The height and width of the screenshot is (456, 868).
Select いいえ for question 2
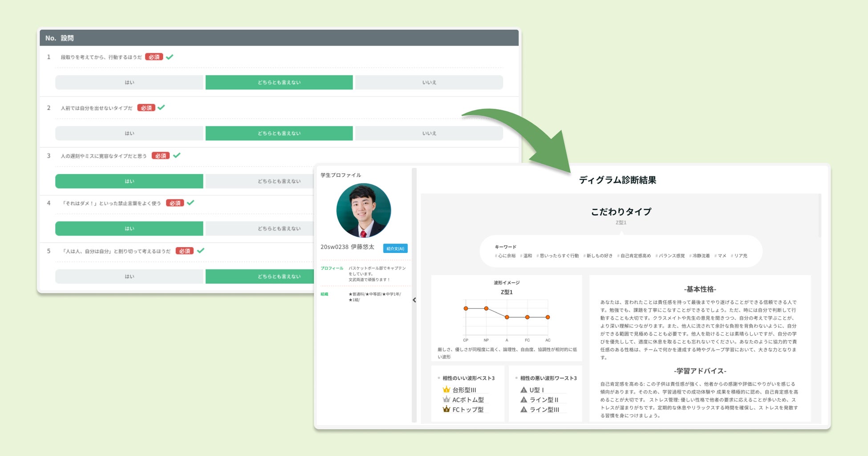(x=429, y=133)
